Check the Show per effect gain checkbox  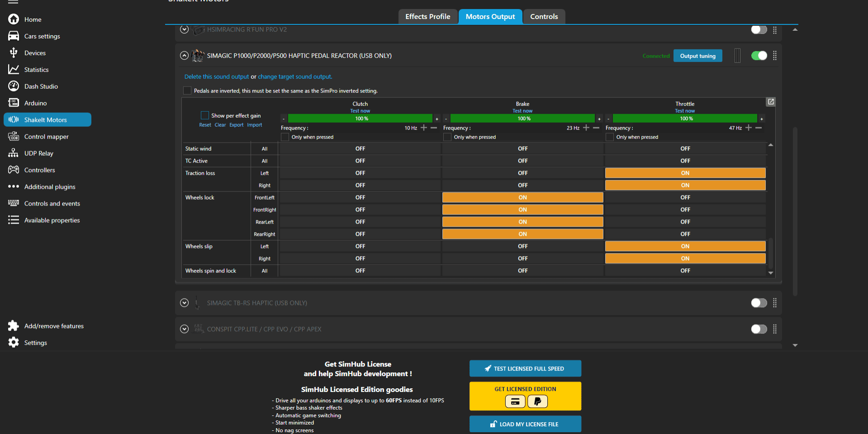204,115
